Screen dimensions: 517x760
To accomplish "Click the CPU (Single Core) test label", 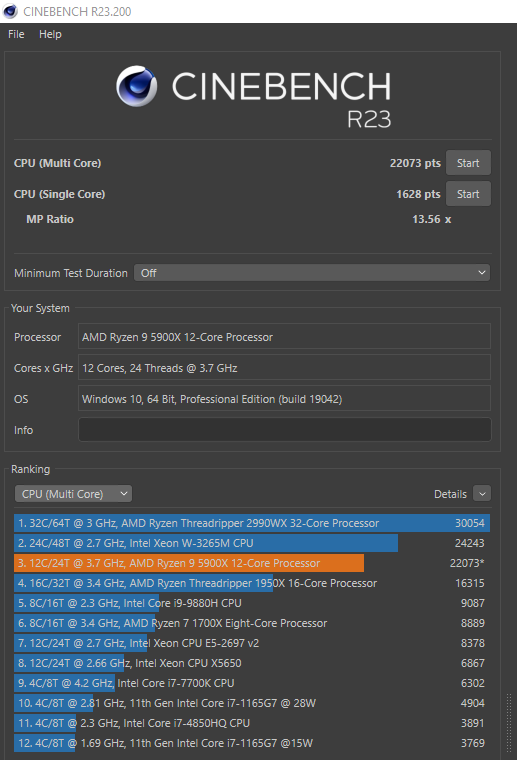I will (60, 194).
